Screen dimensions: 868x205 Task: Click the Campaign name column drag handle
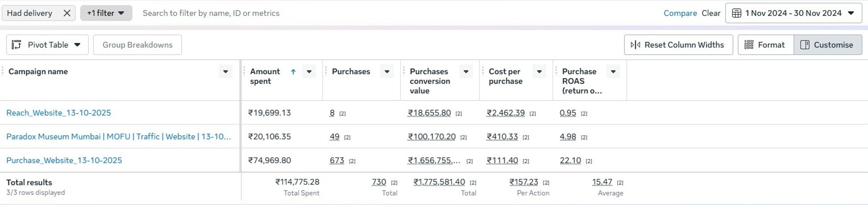2,72
